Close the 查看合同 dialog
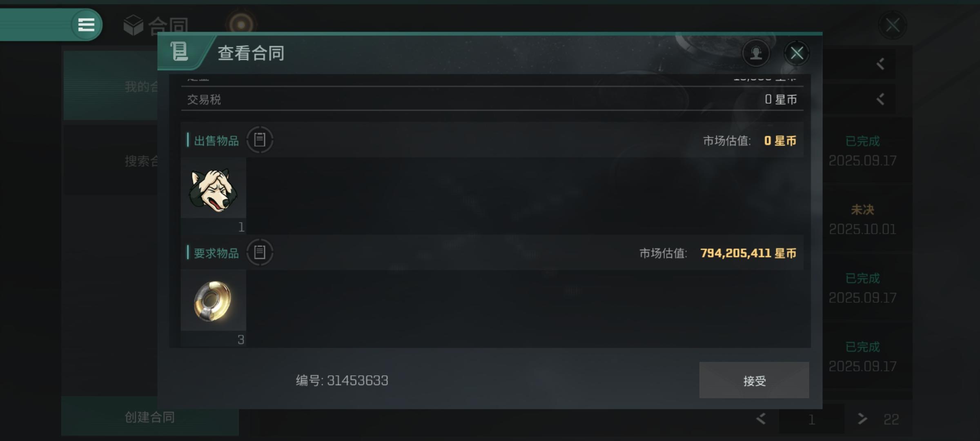Viewport: 980px width, 441px height. [797, 53]
